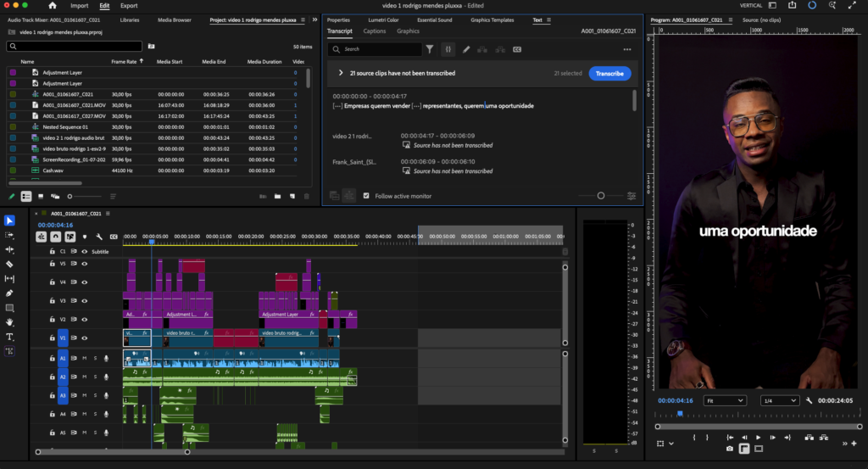Mute audio track A1
The height and width of the screenshot is (469, 868).
pos(85,358)
